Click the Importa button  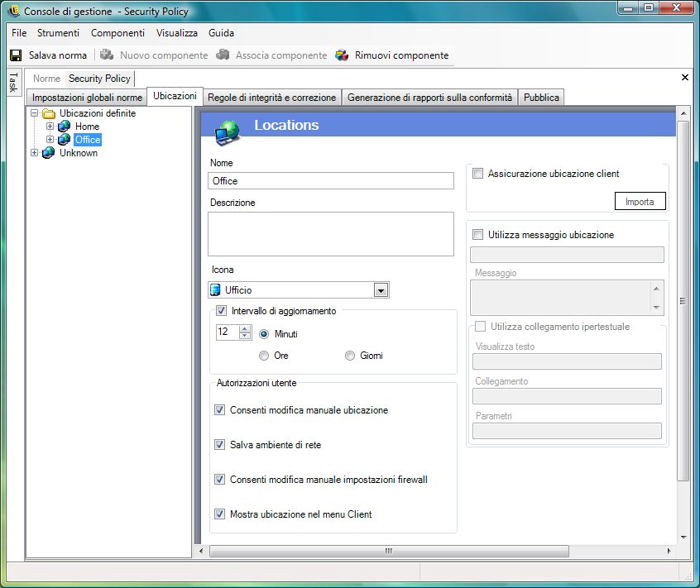click(640, 201)
